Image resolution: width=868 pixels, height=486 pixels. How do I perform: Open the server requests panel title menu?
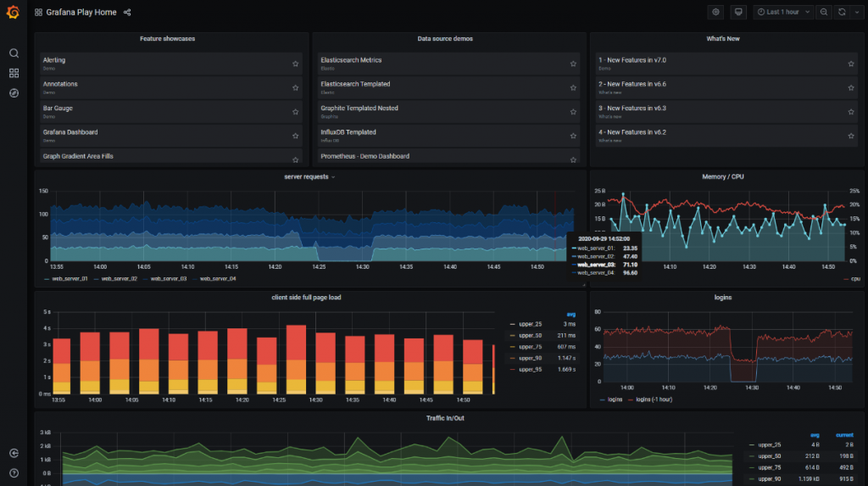click(x=309, y=176)
